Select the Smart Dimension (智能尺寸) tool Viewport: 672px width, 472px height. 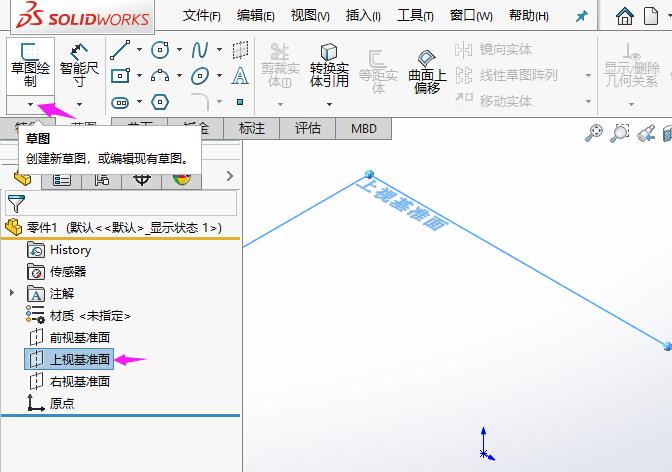(79, 66)
